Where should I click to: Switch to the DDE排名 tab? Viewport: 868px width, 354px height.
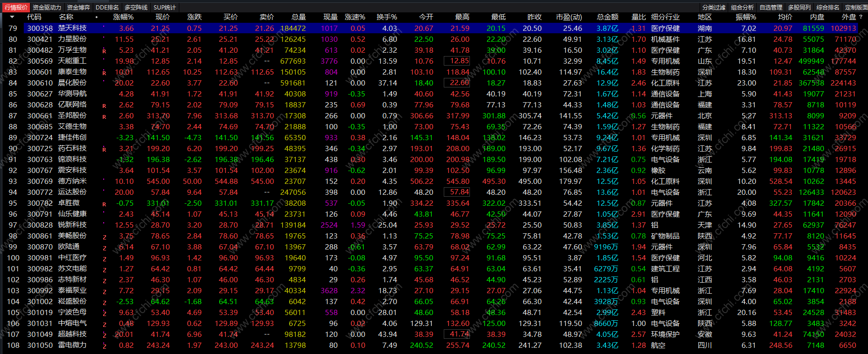[107, 8]
